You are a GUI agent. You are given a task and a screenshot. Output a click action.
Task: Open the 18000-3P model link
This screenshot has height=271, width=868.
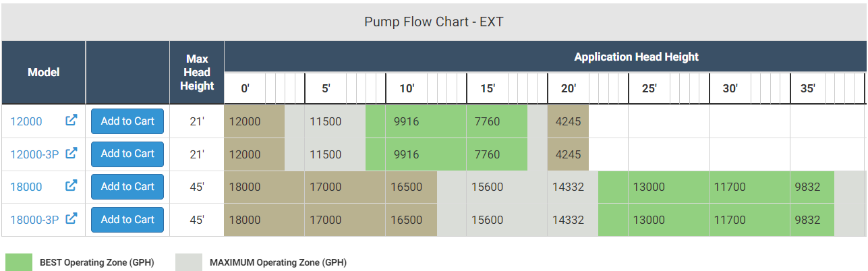tap(34, 220)
